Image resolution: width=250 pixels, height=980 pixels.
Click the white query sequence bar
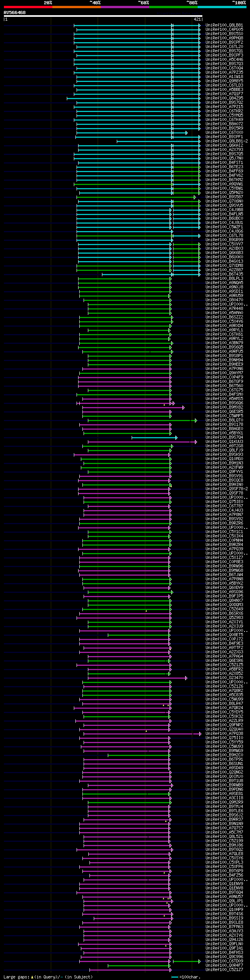point(103,16)
